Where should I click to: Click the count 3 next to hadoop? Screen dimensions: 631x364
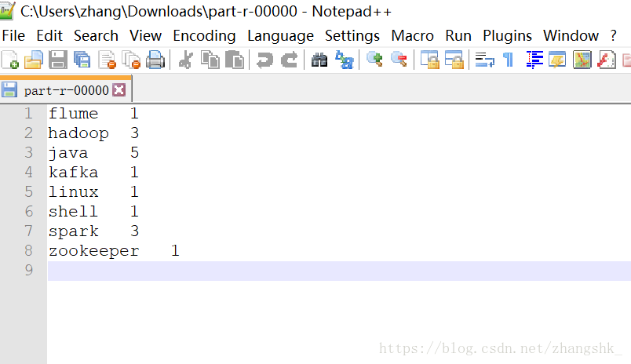pos(134,133)
